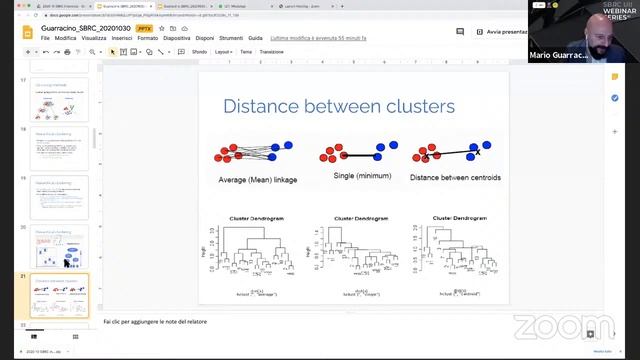Open comment history icon near Avvia
This screenshot has width=640, height=360.
460,31
